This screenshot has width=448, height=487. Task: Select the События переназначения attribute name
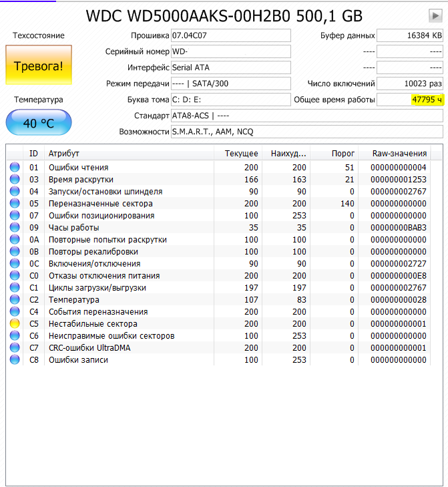(98, 312)
